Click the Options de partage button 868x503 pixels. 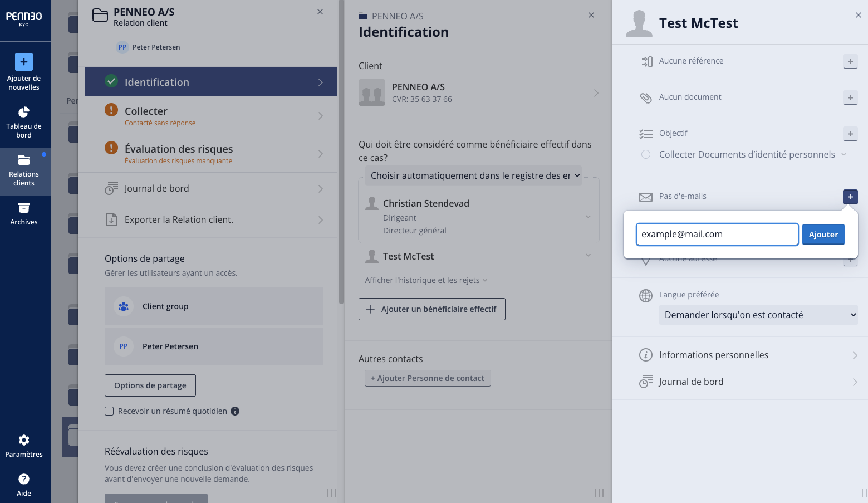coord(150,385)
